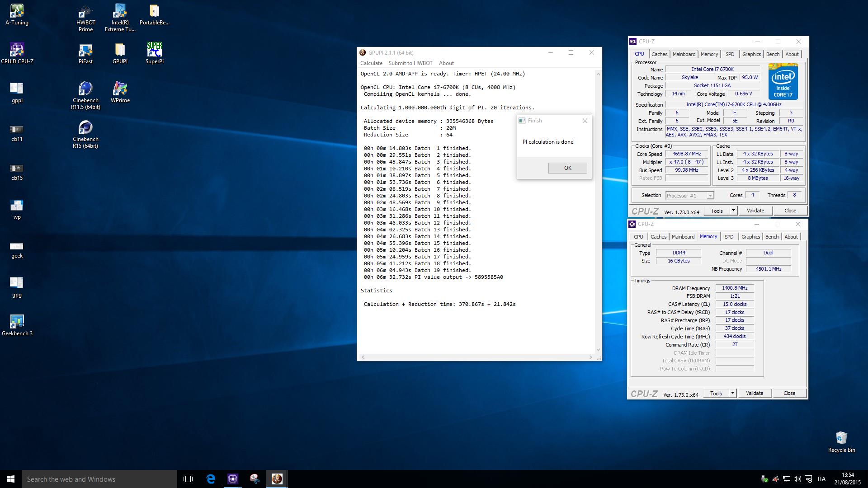This screenshot has height=488, width=868.
Task: Click Close button in bottom CPU-Z window
Action: click(x=789, y=394)
